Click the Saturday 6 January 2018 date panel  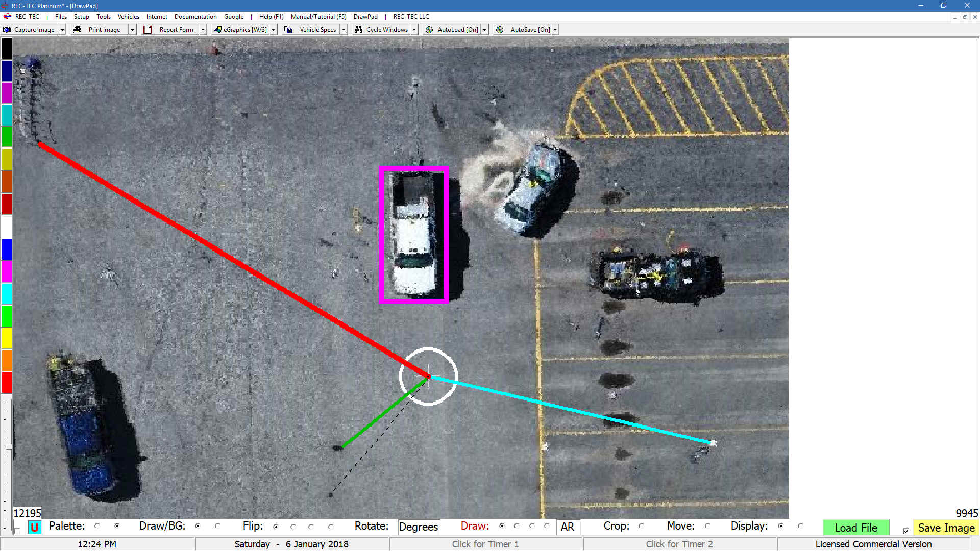coord(291,544)
